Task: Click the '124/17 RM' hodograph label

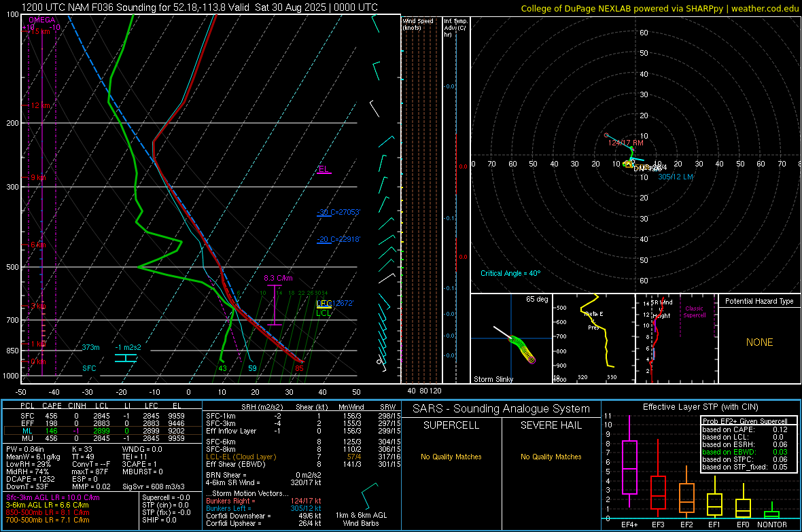Action: coord(625,143)
